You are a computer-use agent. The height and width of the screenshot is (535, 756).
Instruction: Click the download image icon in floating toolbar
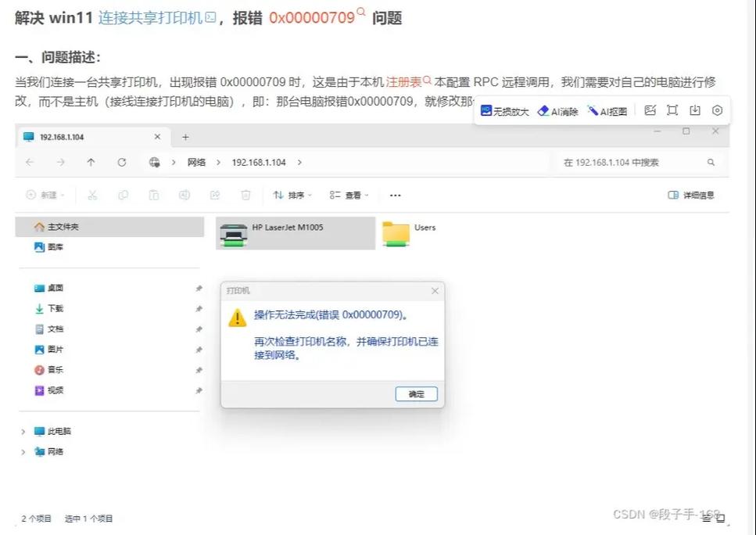coord(695,110)
